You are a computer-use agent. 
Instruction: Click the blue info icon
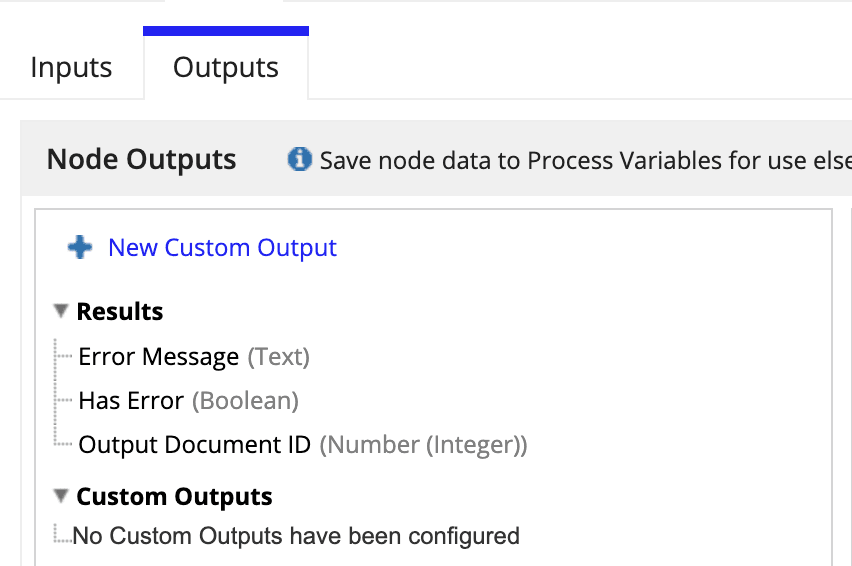point(299,159)
